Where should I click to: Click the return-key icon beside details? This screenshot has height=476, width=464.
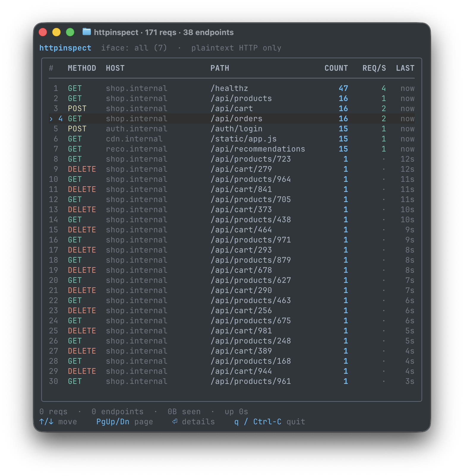175,421
